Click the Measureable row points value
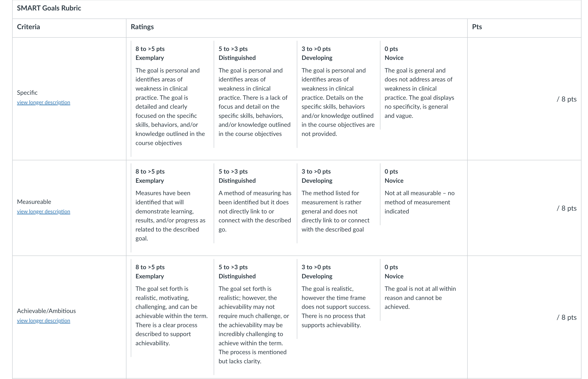Image resolution: width=588 pixels, height=379 pixels. [566, 208]
